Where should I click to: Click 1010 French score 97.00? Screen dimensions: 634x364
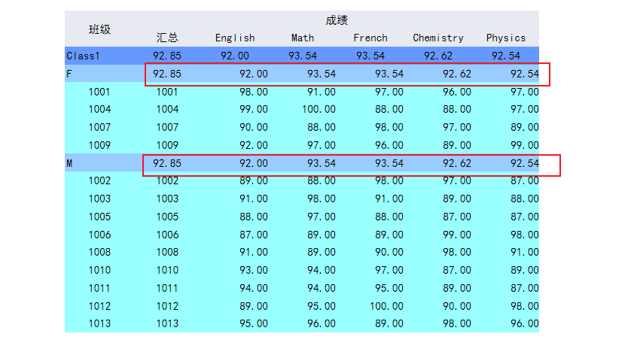tap(389, 270)
